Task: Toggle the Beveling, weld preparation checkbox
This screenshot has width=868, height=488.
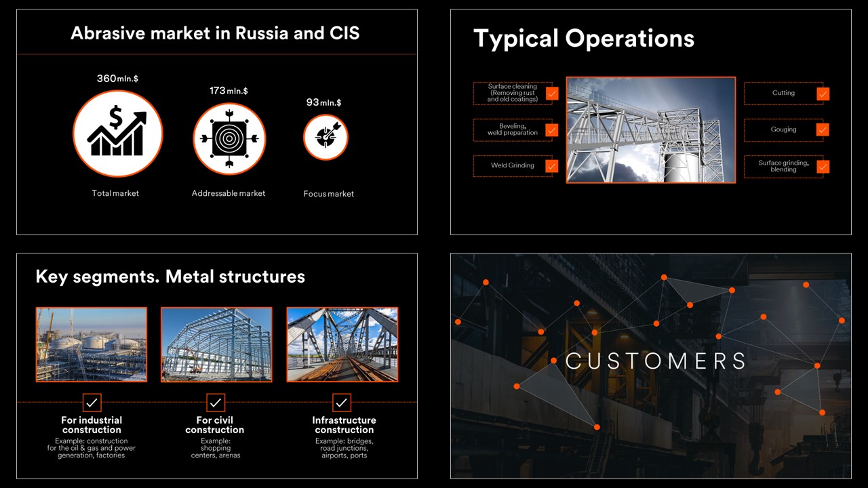Action: (x=552, y=130)
